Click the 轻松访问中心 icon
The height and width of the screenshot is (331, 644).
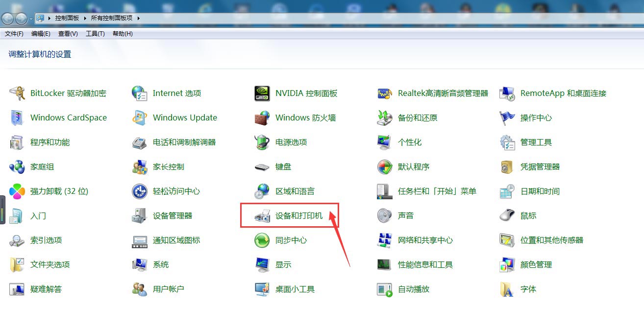(140, 191)
